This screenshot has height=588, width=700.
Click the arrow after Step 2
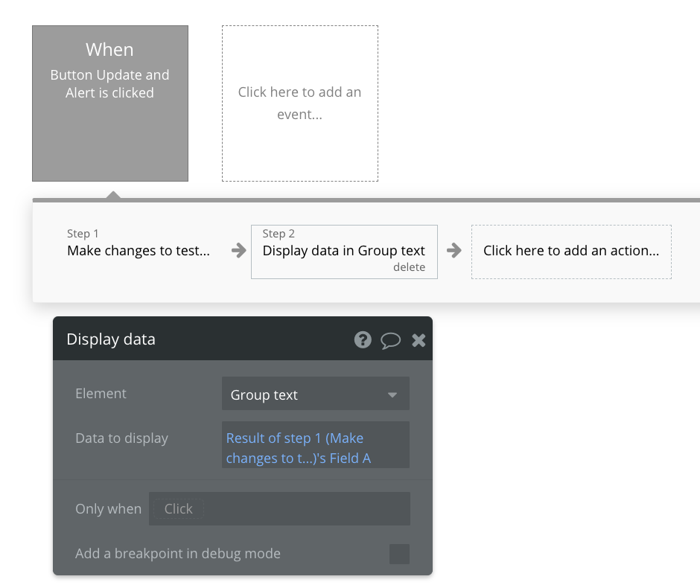[454, 251]
